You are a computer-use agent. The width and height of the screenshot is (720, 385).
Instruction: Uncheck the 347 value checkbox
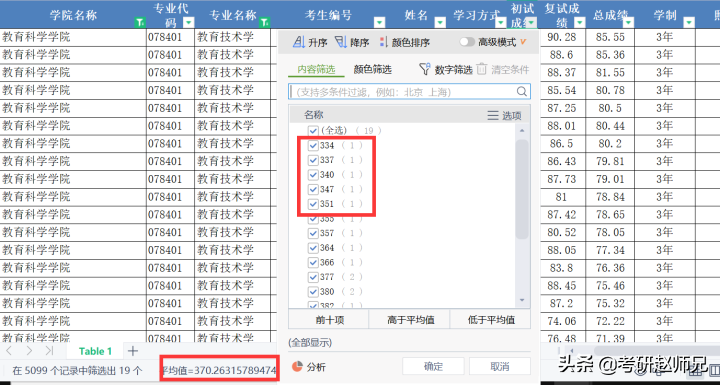coord(314,189)
